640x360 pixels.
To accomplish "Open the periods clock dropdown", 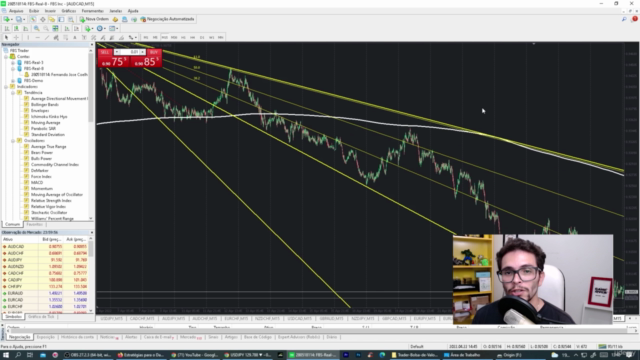I will (x=100, y=29).
